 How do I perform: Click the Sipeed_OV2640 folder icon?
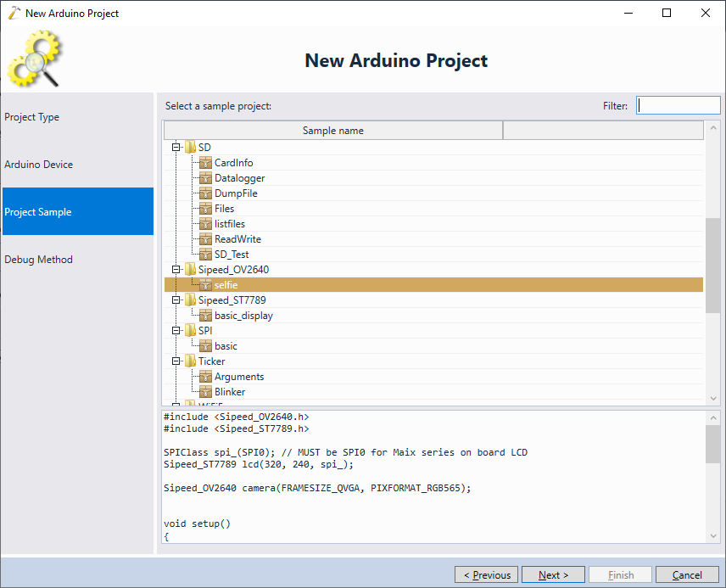coord(190,270)
